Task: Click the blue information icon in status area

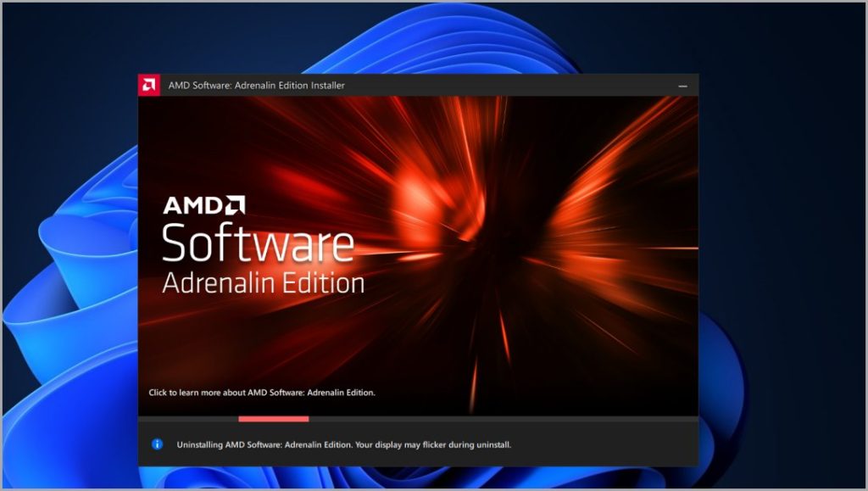Action: tap(157, 444)
